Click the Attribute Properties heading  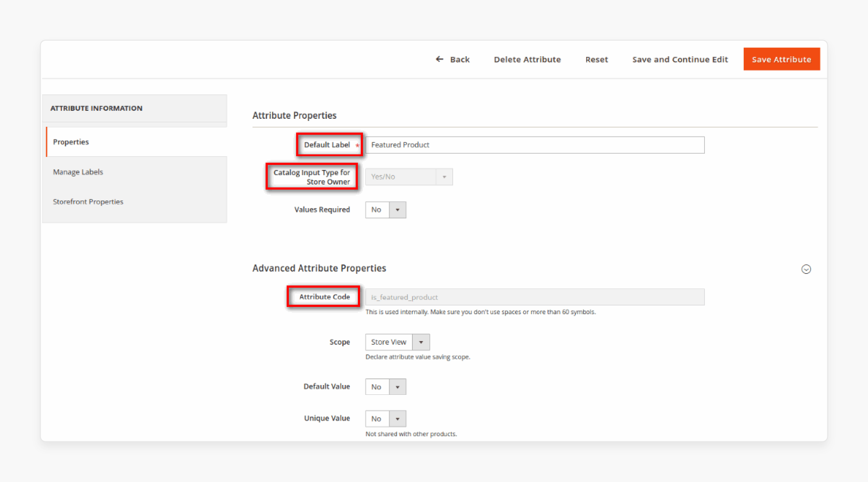294,116
